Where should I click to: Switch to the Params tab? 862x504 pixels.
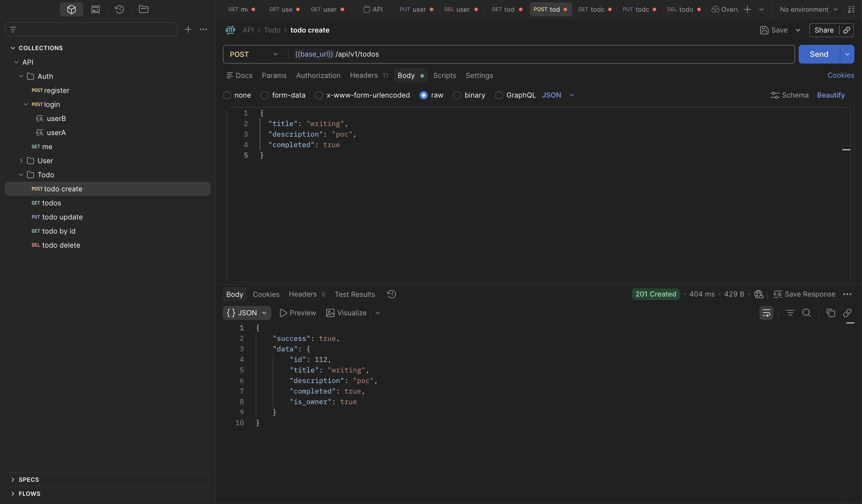[274, 75]
